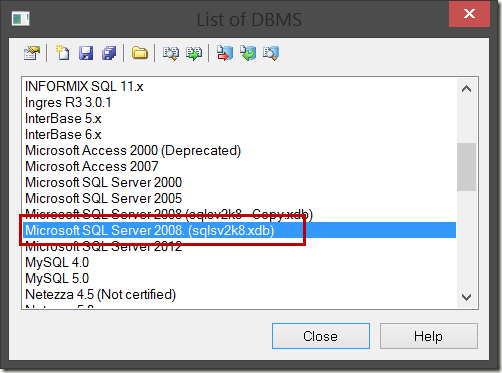
Task: Click the vertical scrollbar thumb
Action: point(466,167)
